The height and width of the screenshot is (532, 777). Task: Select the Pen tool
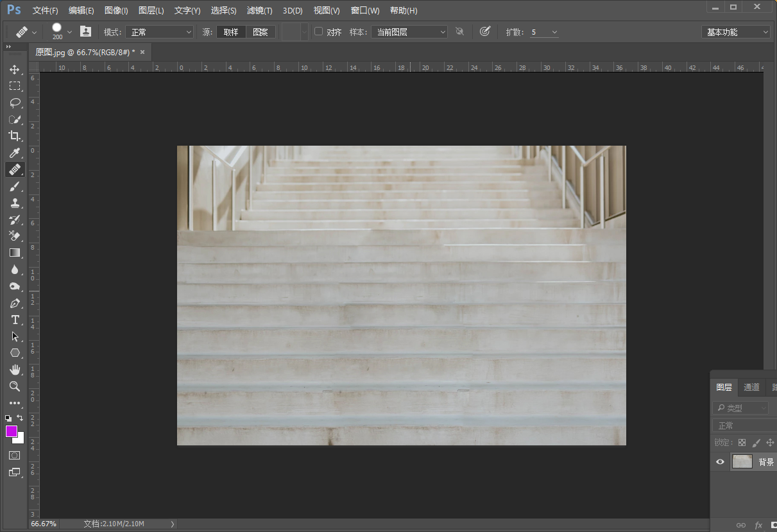tap(15, 303)
